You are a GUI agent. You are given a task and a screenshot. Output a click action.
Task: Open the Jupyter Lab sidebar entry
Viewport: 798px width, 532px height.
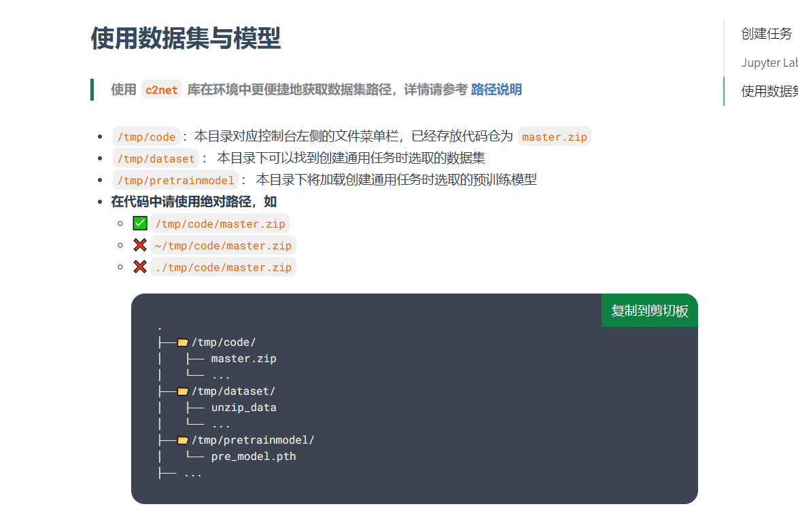click(769, 63)
